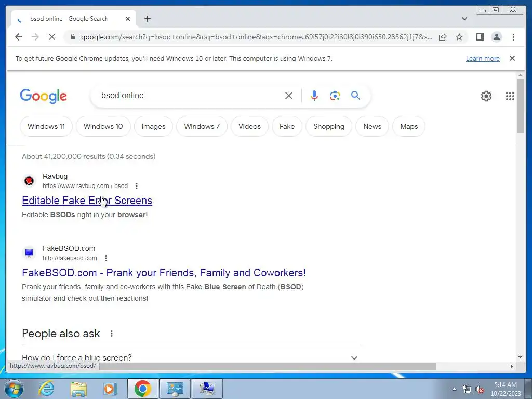This screenshot has height=399, width=532.
Task: Bookmark this page with the star icon
Action: tap(459, 37)
